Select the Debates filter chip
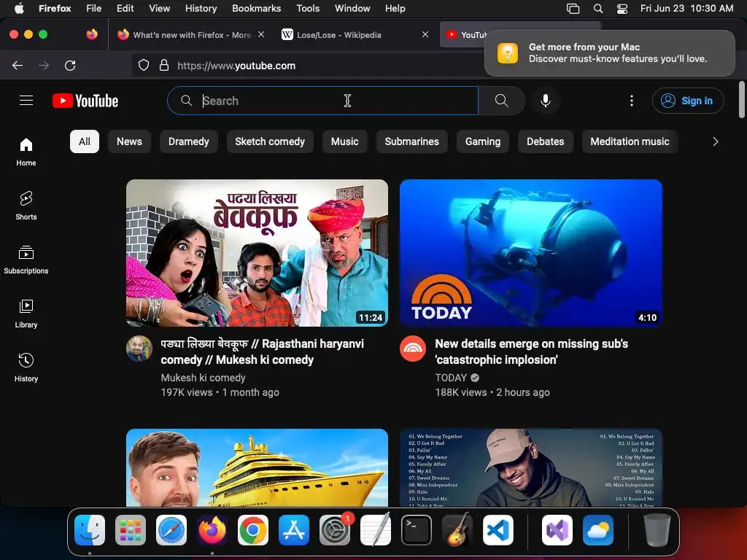The width and height of the screenshot is (747, 560). coord(545,141)
